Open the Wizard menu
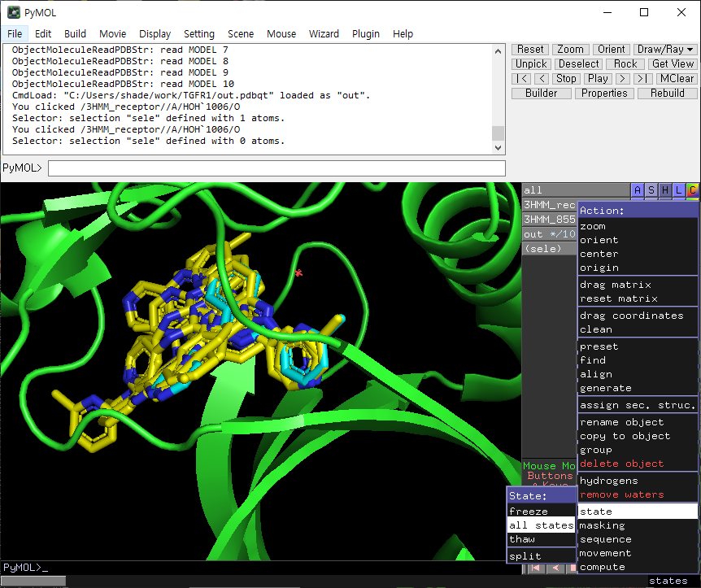The image size is (701, 588). tap(324, 34)
